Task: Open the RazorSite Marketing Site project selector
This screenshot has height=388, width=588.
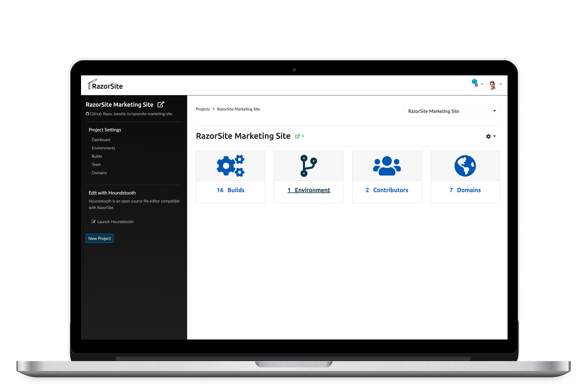Action: (452, 111)
